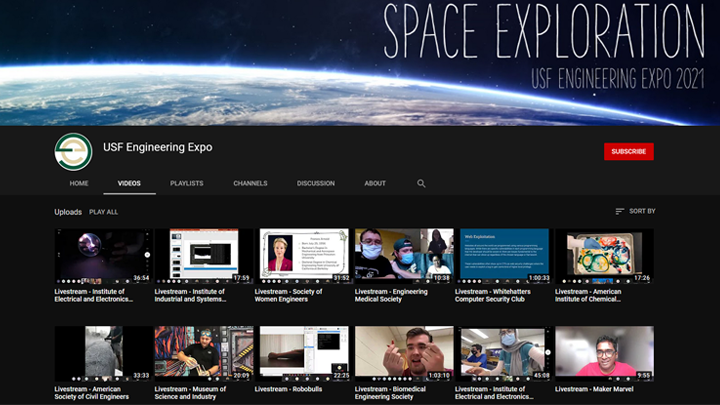Click title 'Livestream - Society of Women Engineers'

288,295
